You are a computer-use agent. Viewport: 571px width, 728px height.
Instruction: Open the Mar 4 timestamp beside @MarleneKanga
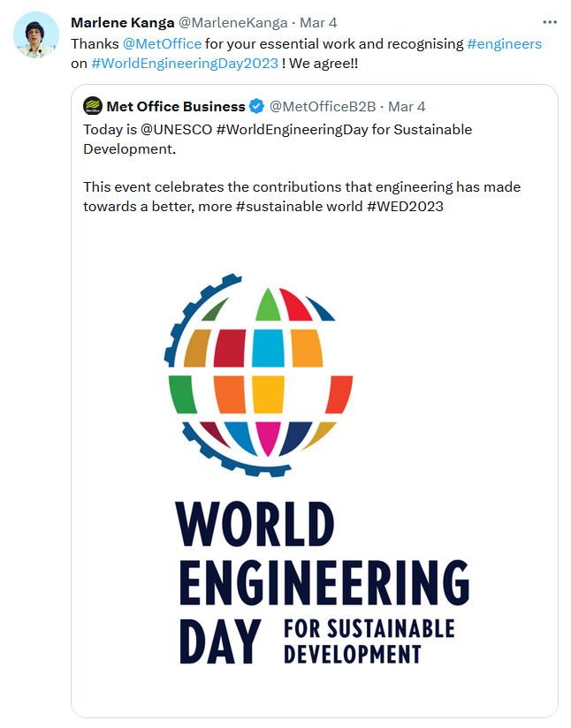tap(319, 23)
